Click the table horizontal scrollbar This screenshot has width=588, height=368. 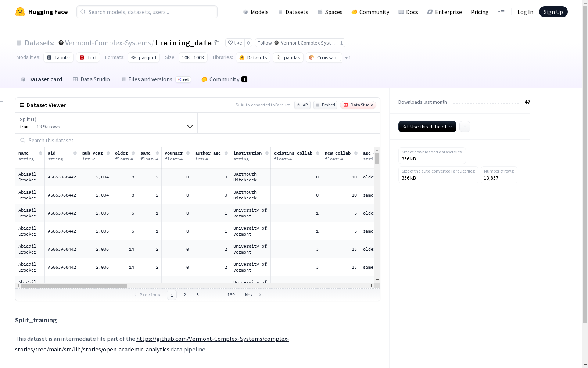(74, 286)
